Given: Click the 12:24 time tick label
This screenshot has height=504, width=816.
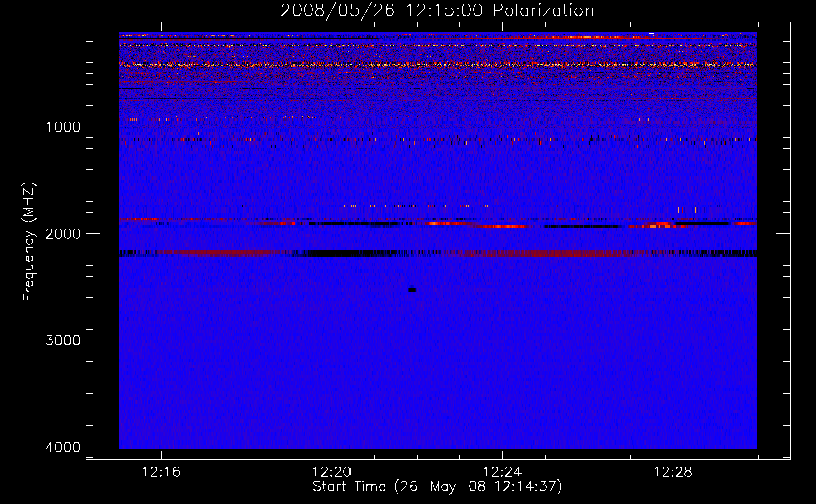Looking at the screenshot, I should (x=502, y=472).
